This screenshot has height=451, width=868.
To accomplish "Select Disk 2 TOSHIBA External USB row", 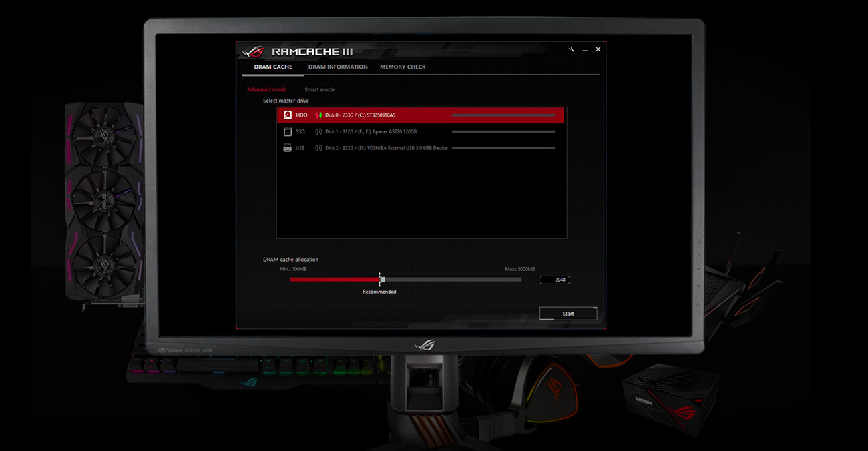I will (x=421, y=148).
